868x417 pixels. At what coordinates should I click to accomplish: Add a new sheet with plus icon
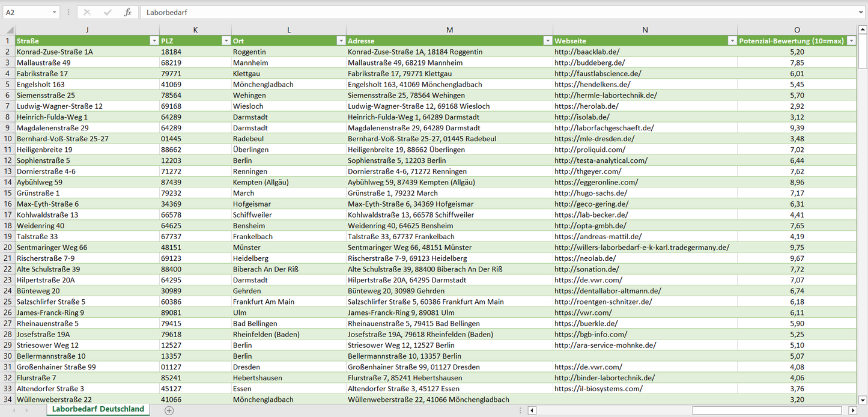pos(169,410)
